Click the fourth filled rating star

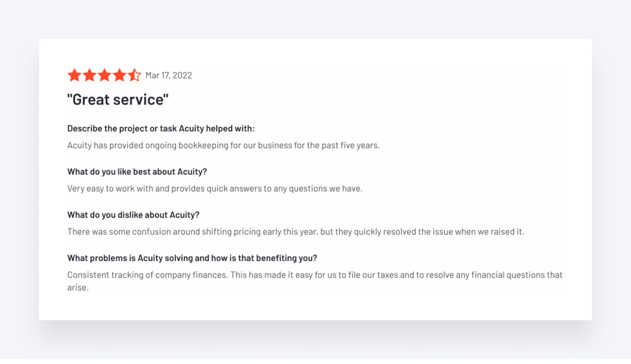point(119,75)
